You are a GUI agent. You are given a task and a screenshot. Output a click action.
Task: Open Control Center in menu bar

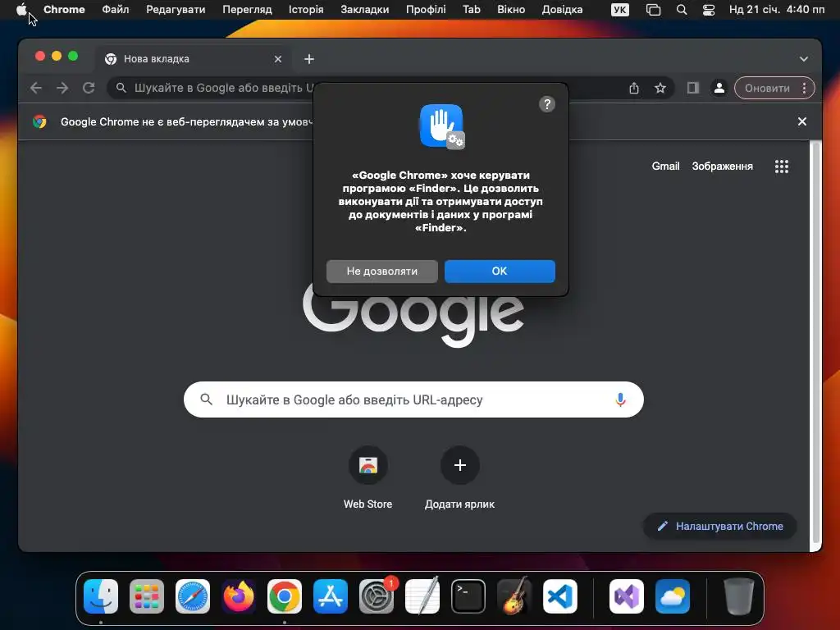[708, 10]
